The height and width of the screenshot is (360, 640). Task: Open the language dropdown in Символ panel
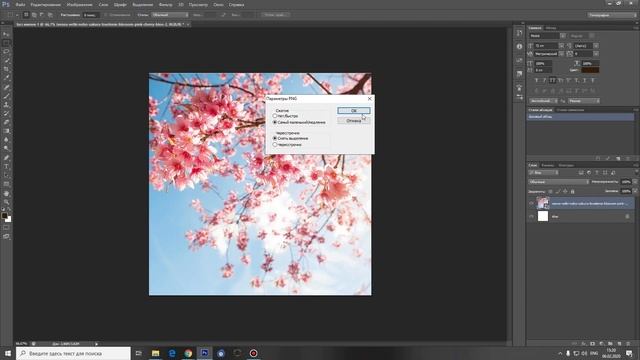tap(543, 101)
